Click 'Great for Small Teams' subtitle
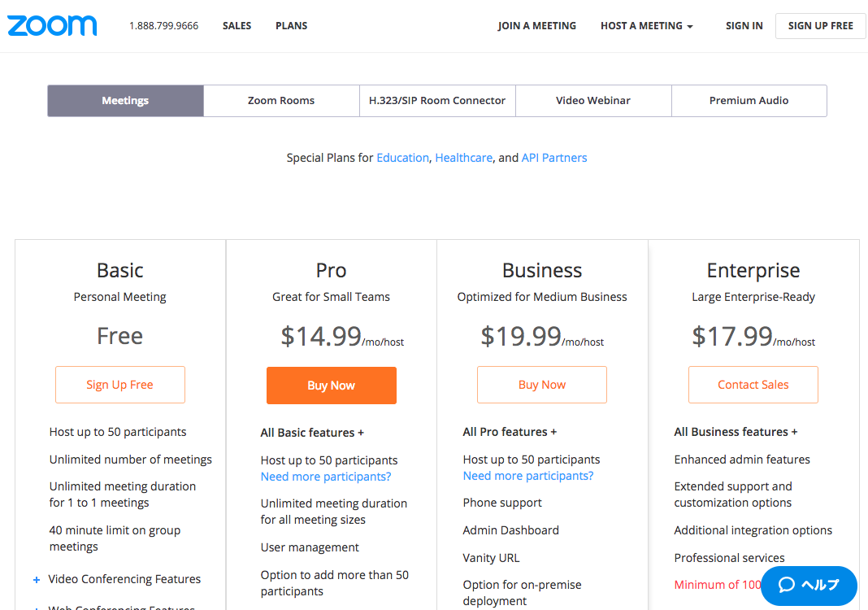Viewport: 868px width, 610px height. [331, 297]
